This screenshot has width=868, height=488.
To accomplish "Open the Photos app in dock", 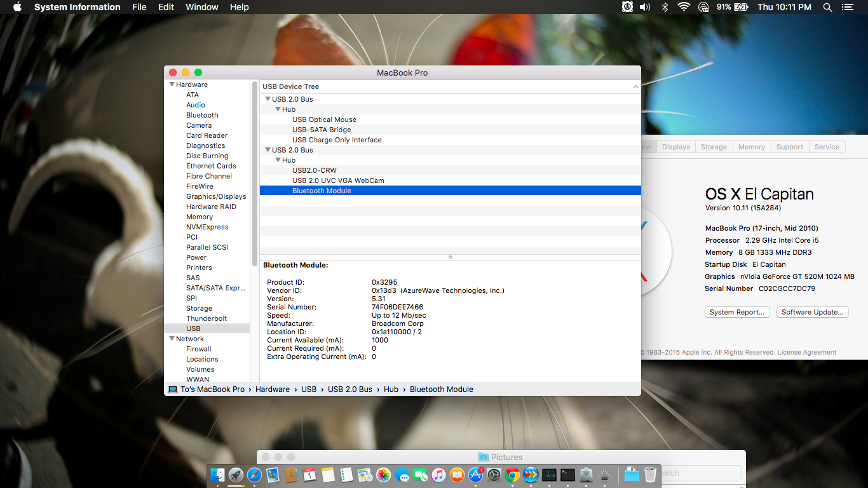I will (x=383, y=475).
